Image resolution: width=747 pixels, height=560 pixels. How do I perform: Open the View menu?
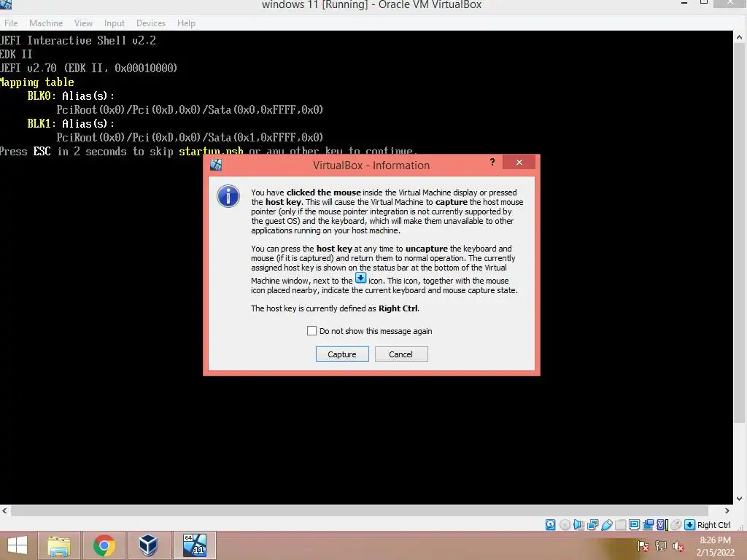(83, 23)
